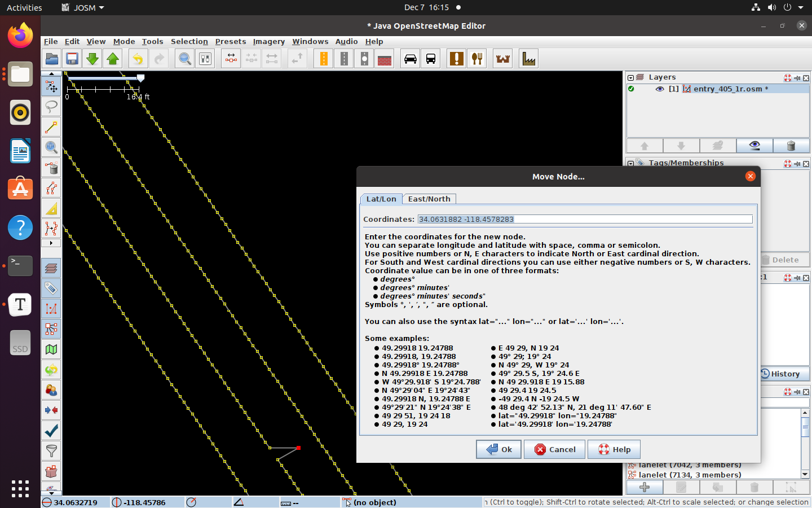The height and width of the screenshot is (508, 812).
Task: Open the factory land use preset icon
Action: (529, 59)
